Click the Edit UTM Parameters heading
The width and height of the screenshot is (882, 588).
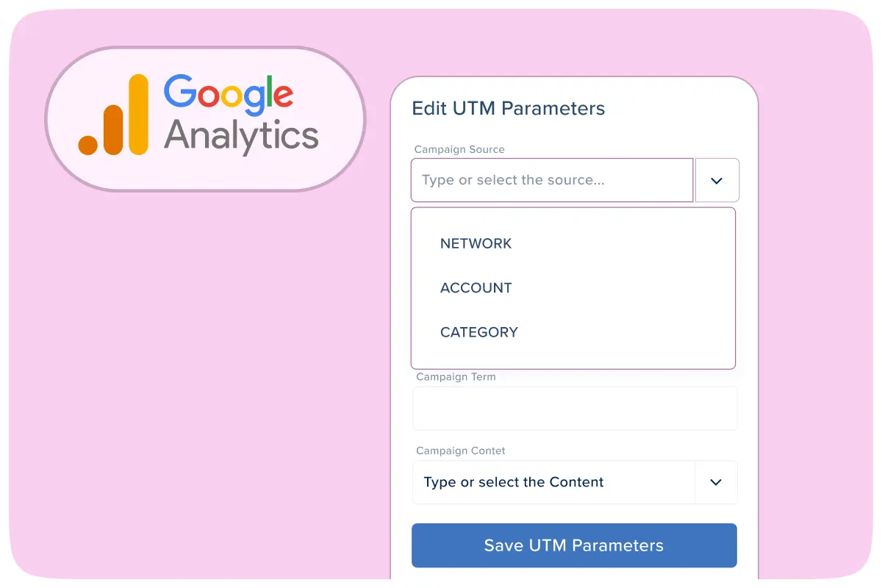coord(508,108)
